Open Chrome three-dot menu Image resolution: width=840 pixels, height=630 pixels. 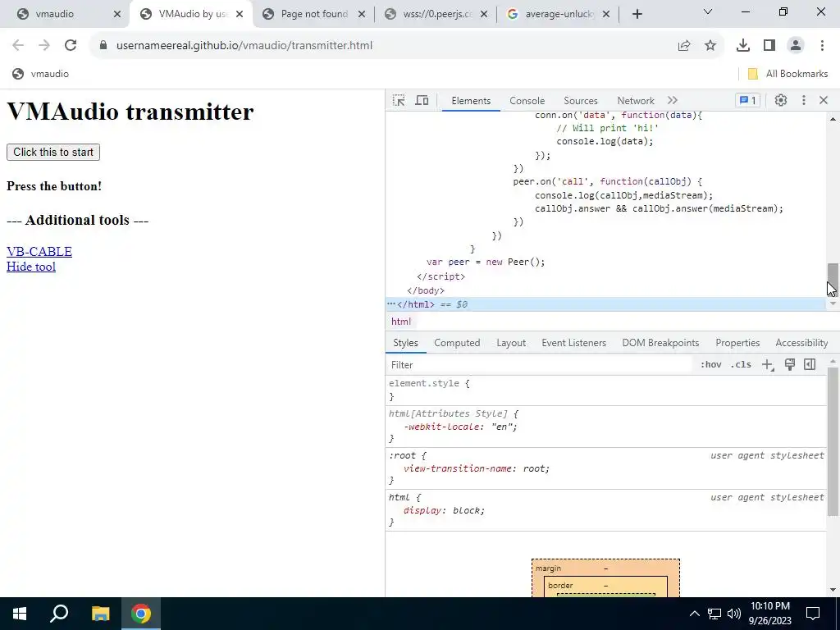tap(822, 46)
